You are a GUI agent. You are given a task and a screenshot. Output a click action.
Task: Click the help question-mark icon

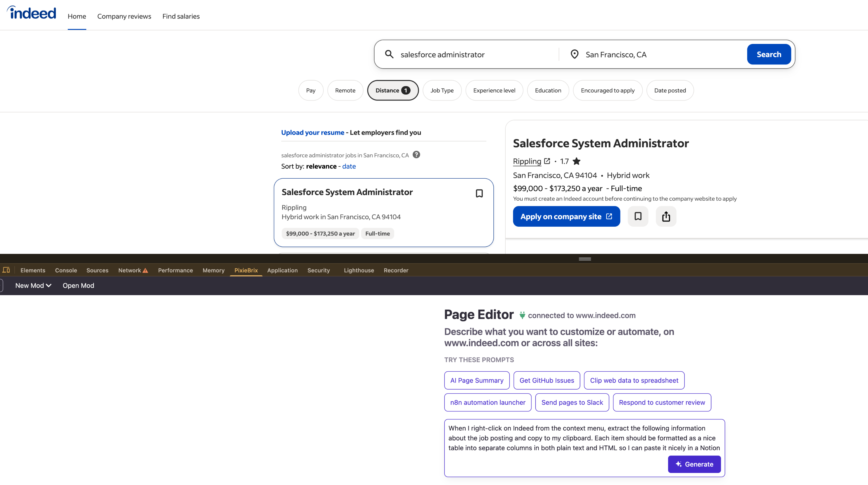coord(416,155)
